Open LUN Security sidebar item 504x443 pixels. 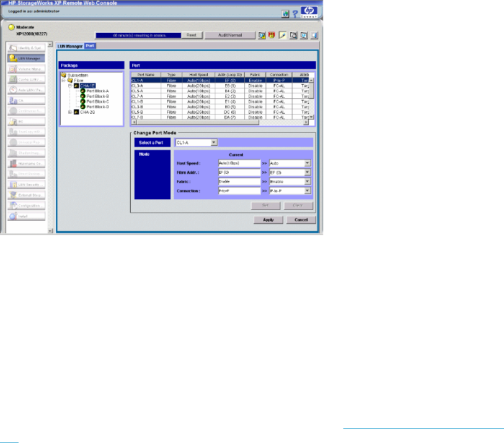[x=26, y=185]
